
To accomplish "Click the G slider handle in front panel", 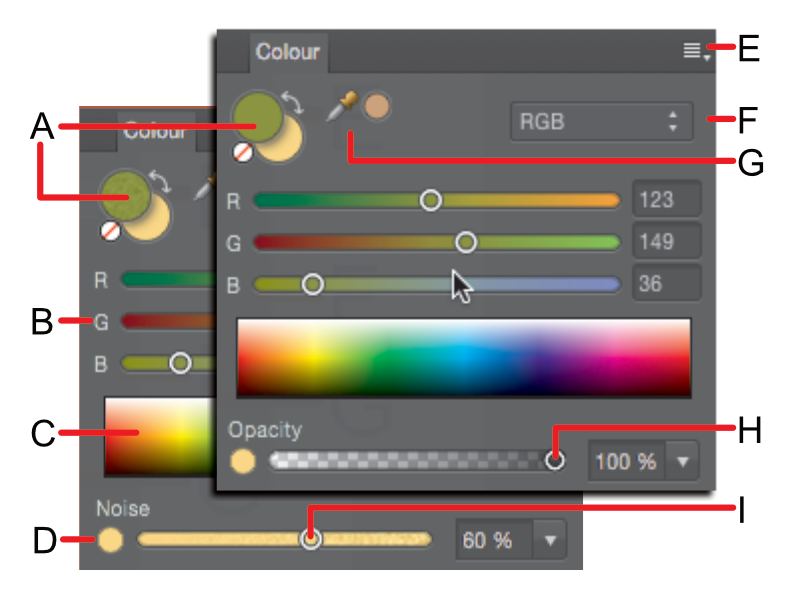I will tap(465, 242).
